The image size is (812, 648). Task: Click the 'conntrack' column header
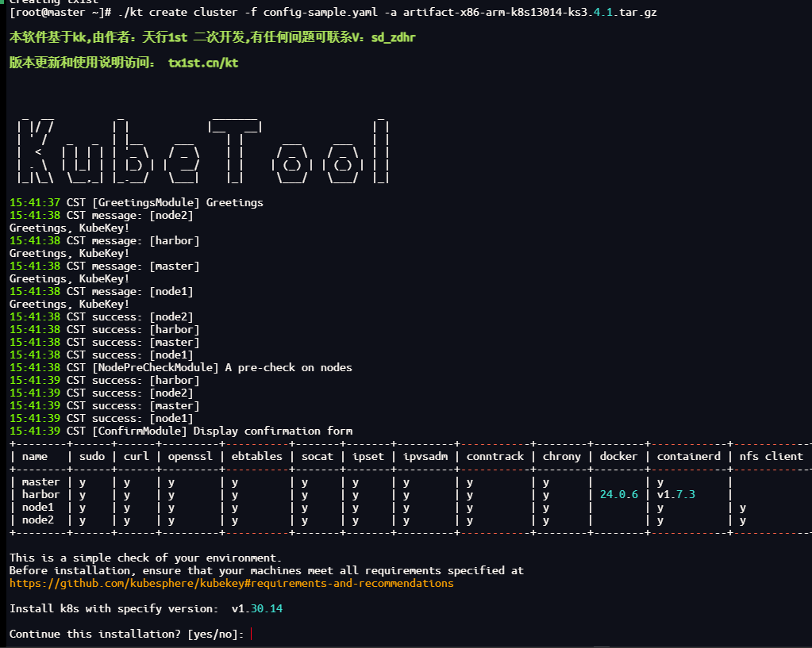(495, 456)
